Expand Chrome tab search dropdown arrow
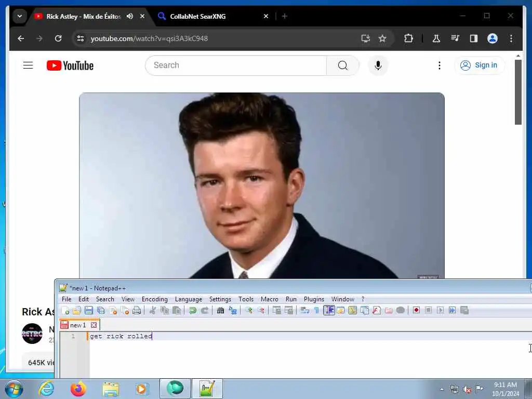The height and width of the screenshot is (399, 532). [x=20, y=16]
